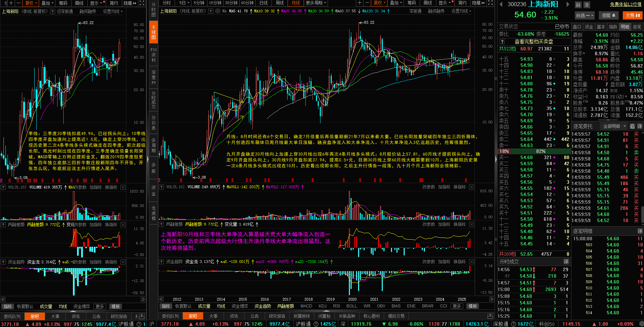Enter fullscreen on the right monthly chart
Image resolution: width=644 pixels, height=327 pixels.
(x=490, y=3)
